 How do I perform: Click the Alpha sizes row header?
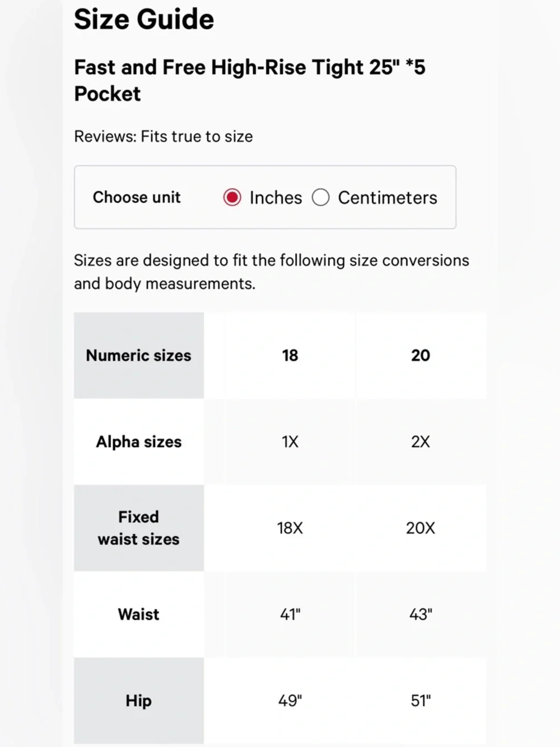pos(139,442)
